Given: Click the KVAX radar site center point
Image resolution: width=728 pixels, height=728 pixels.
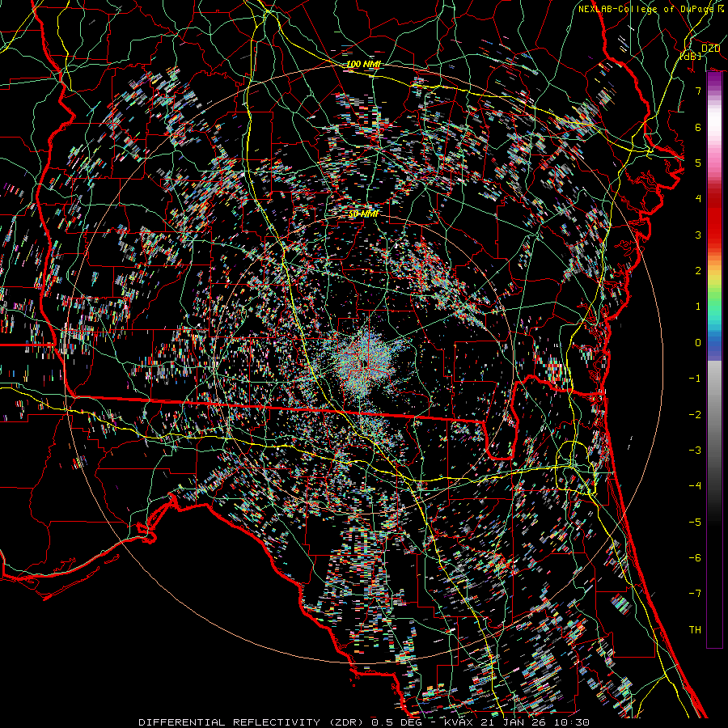Looking at the screenshot, I should tap(364, 364).
